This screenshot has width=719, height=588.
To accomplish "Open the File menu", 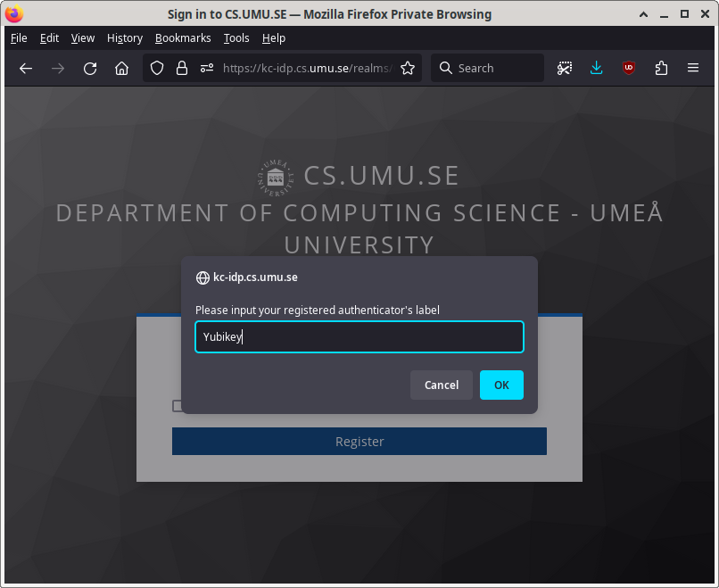I will [19, 38].
